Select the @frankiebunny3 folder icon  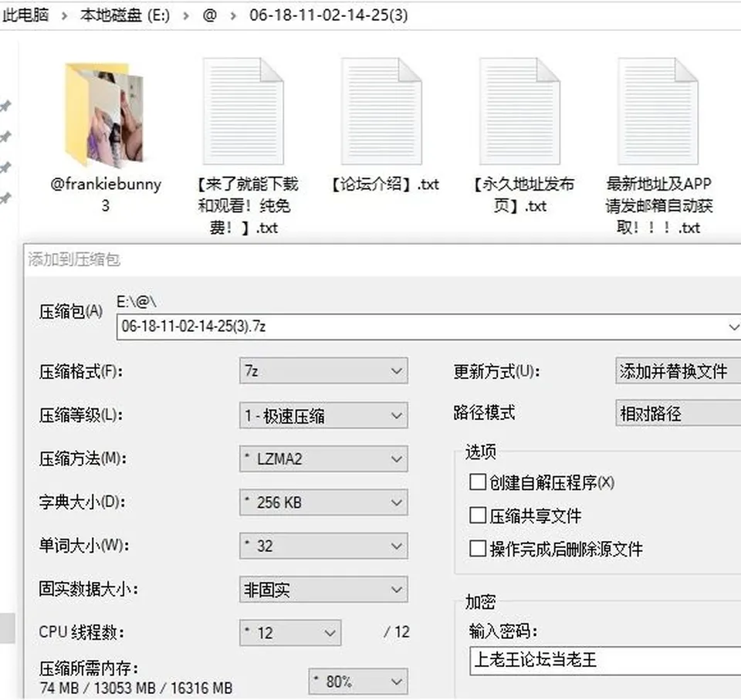[104, 115]
